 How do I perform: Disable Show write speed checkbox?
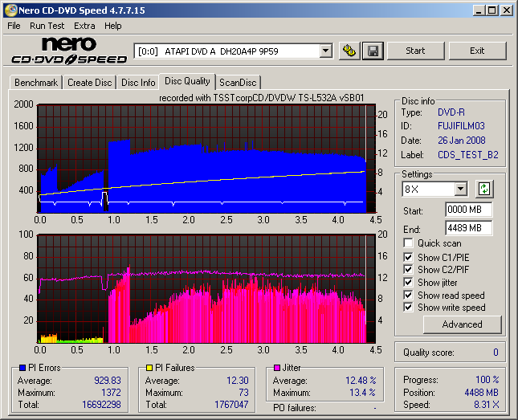[x=408, y=308]
